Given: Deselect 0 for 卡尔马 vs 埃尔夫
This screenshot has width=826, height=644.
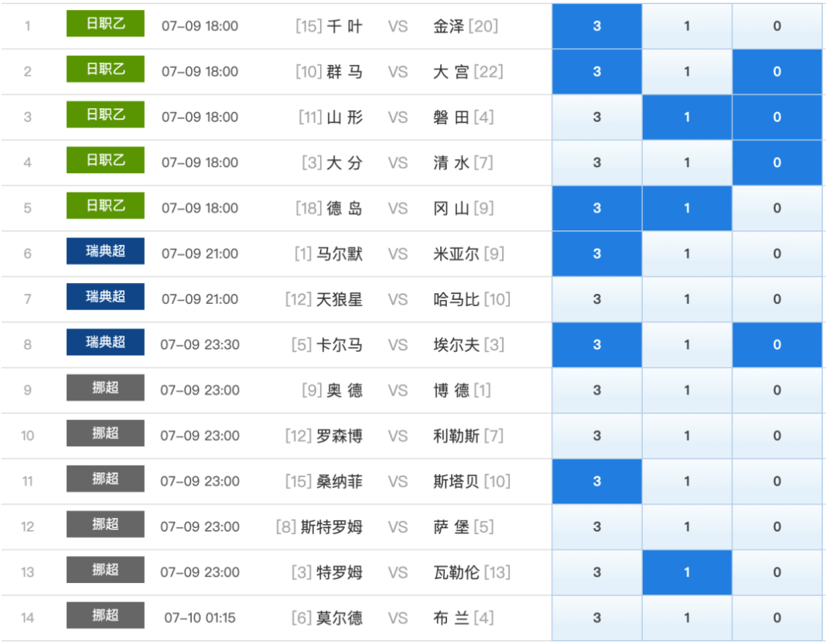Looking at the screenshot, I should (x=777, y=345).
